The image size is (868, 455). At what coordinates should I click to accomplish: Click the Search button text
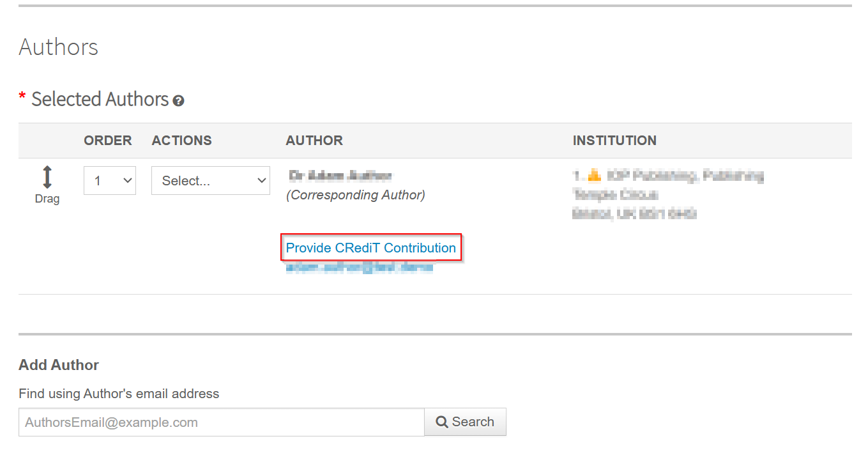pyautogui.click(x=473, y=422)
